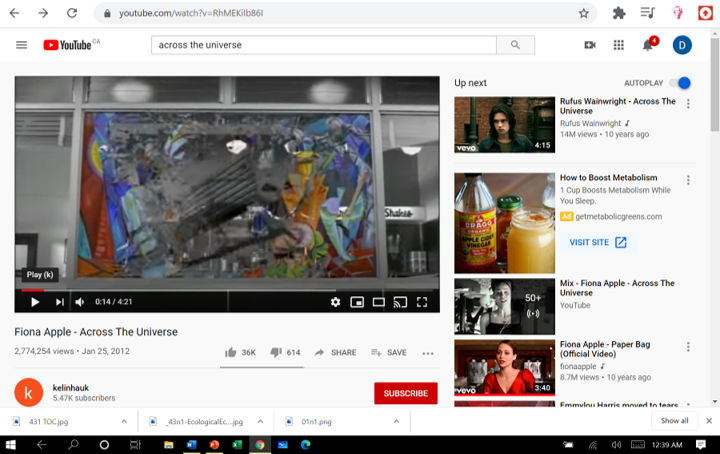
Task: Mute the video volume
Action: [80, 302]
